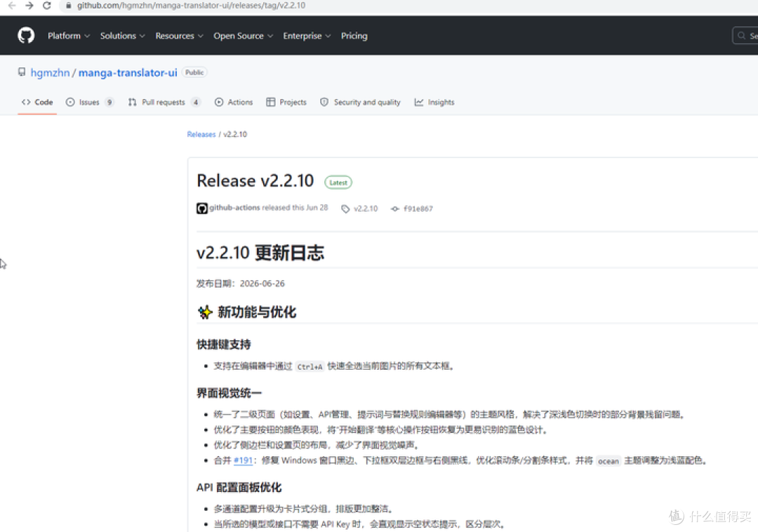Click the 快捷键支持 heading
The image size is (758, 532).
coord(223,345)
